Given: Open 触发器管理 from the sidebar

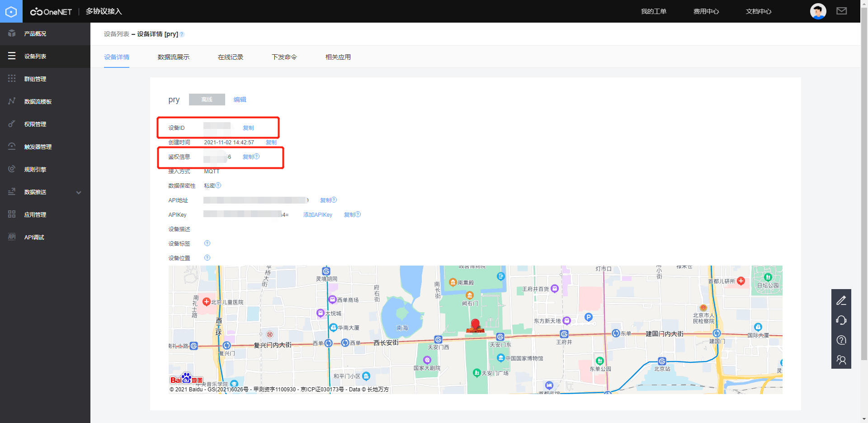Looking at the screenshot, I should click(12, 146).
